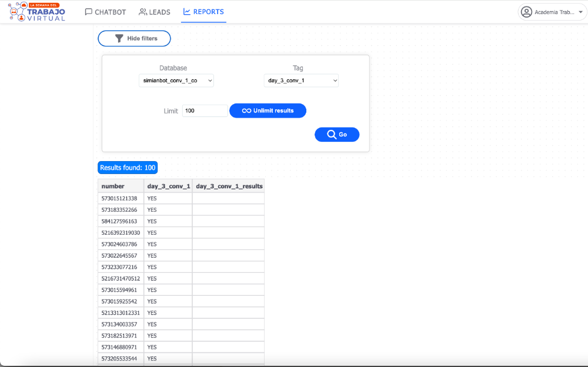Run the search with Go button
Screen dimensions: 588x367
pos(337,134)
